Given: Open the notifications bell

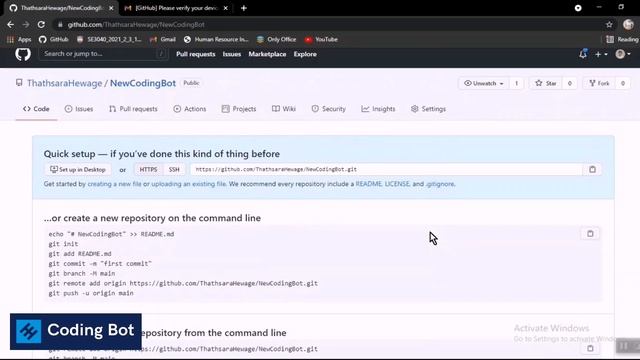Looking at the screenshot, I should click(x=583, y=54).
